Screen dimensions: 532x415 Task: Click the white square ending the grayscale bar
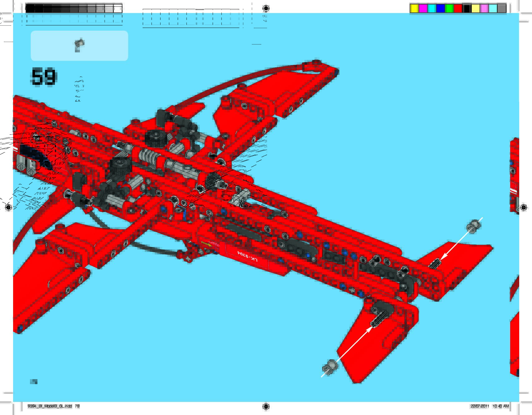click(118, 8)
